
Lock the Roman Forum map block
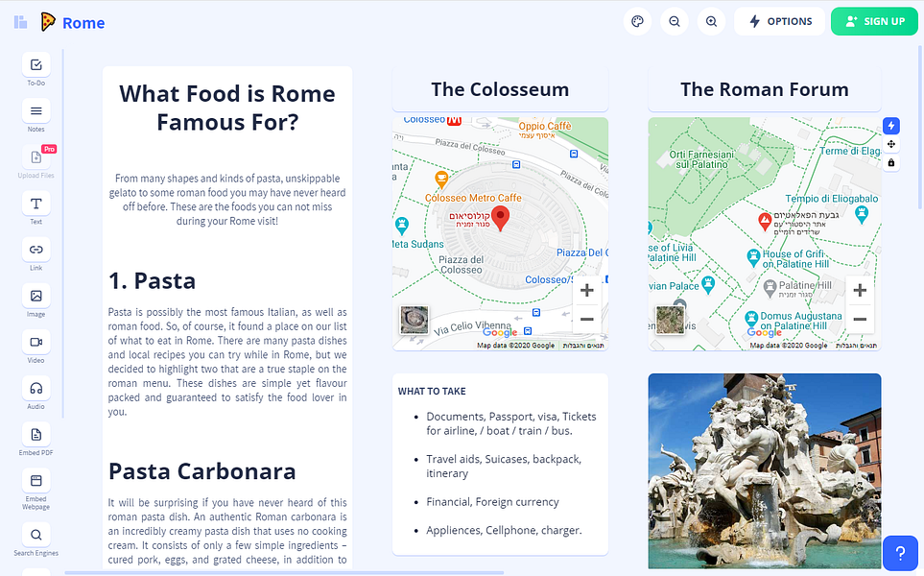coord(891,162)
